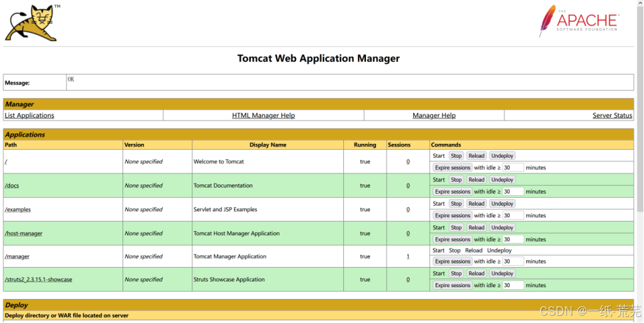Open sessions count for Tomcat Documentation

(x=408, y=185)
